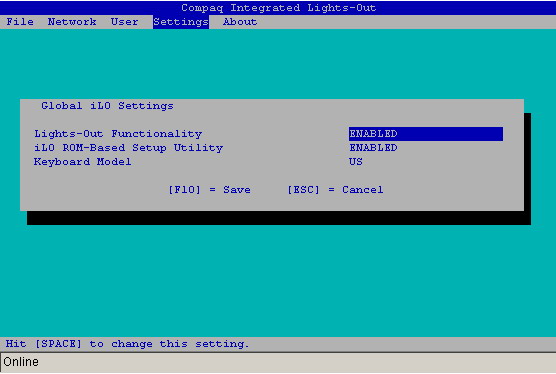Open the About menu
The image size is (556, 374).
coord(240,22)
